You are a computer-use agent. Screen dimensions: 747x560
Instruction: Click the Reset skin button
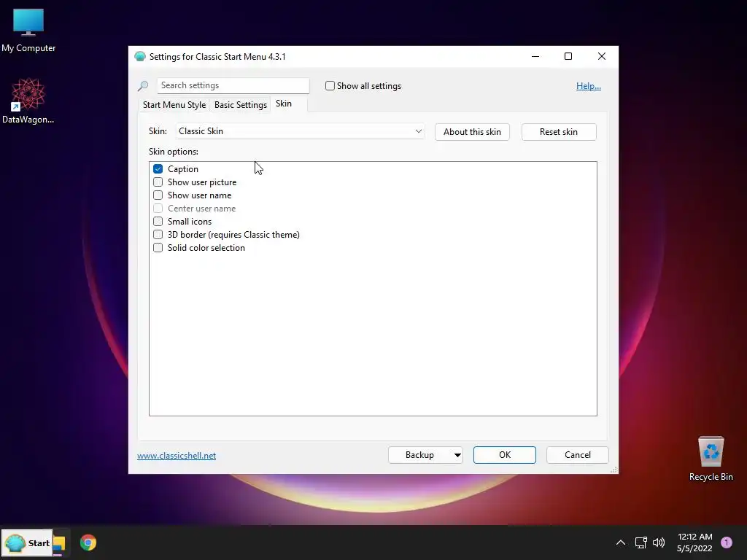click(x=559, y=132)
